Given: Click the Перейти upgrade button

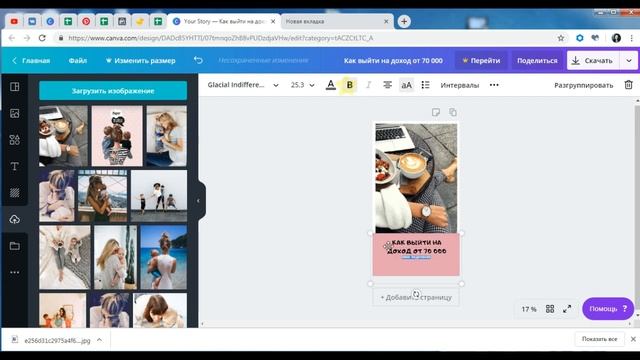Looking at the screenshot, I should pyautogui.click(x=481, y=60).
